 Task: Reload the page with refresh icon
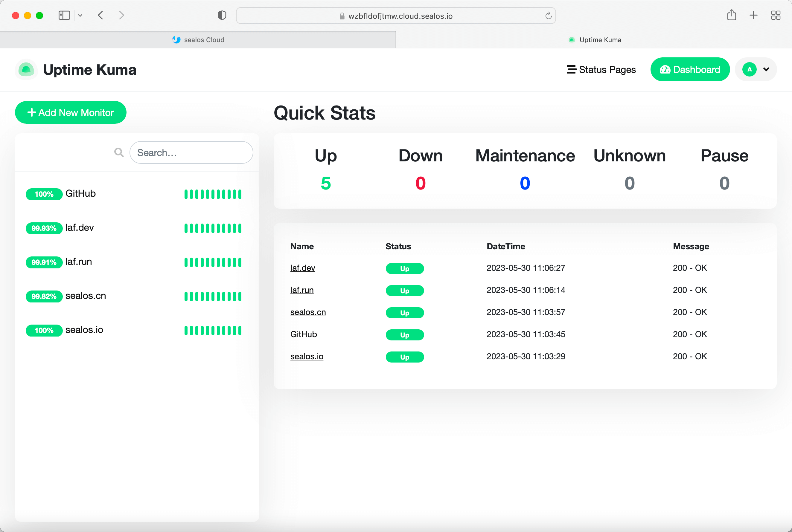coord(548,16)
